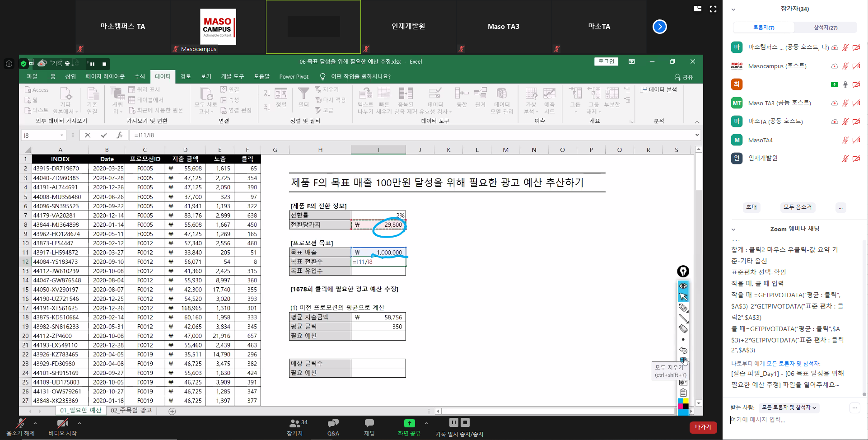Click the 모두 음소거 button
The image size is (868, 440).
[x=797, y=207]
